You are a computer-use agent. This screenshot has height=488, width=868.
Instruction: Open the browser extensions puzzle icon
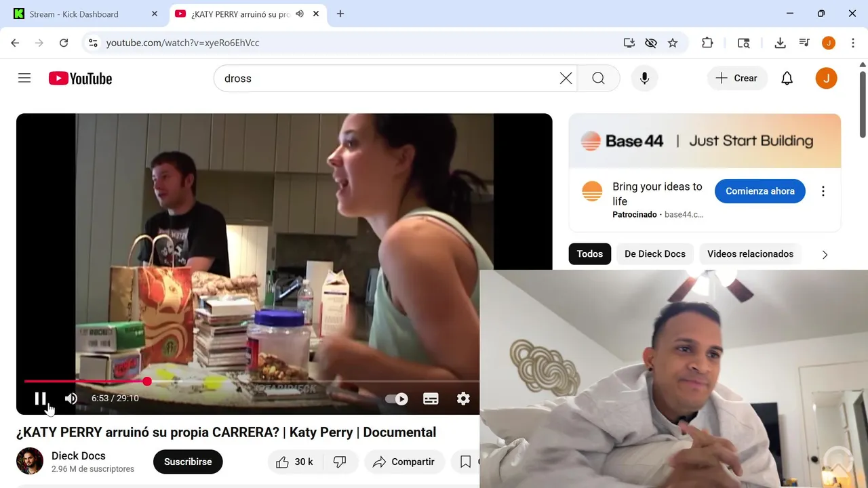(707, 43)
